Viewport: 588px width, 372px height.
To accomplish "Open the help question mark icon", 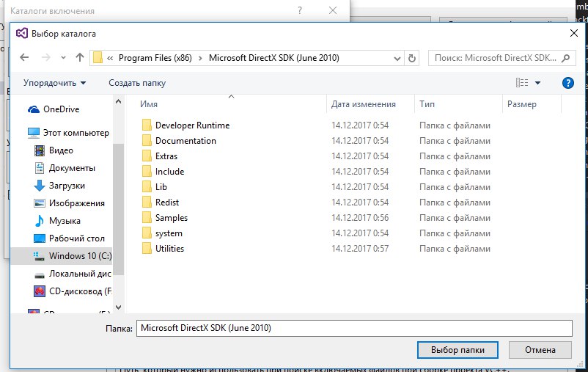I will click(x=567, y=83).
